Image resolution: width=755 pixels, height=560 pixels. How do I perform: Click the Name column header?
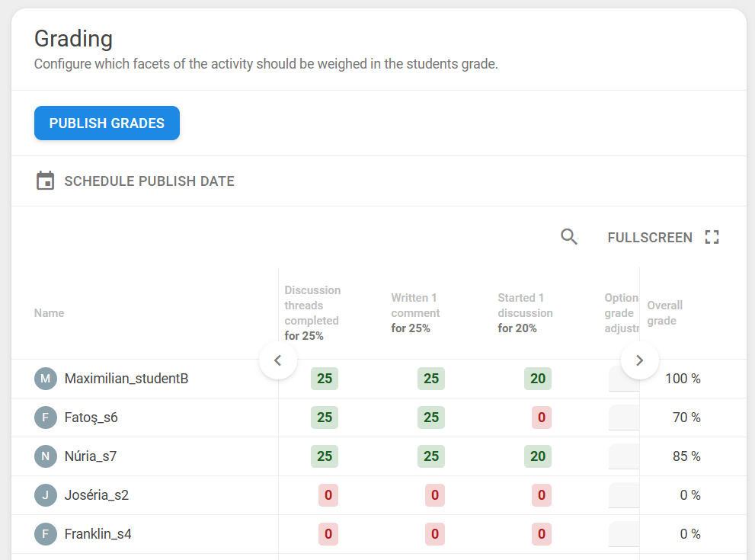(x=50, y=313)
